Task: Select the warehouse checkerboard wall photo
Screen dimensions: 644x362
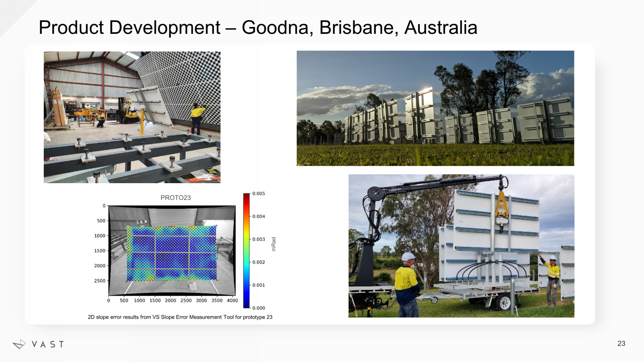Action: point(132,117)
